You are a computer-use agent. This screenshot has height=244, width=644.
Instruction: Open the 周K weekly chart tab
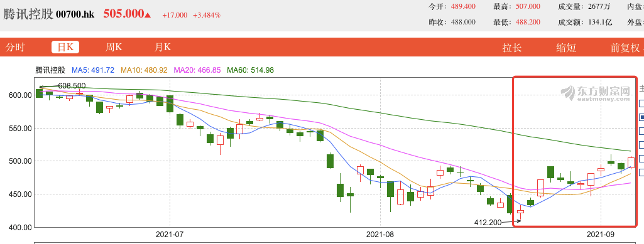pyautogui.click(x=114, y=48)
